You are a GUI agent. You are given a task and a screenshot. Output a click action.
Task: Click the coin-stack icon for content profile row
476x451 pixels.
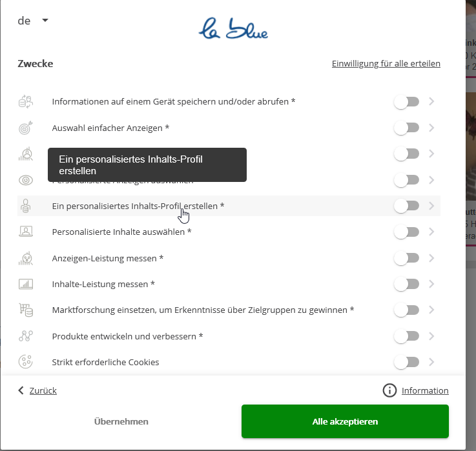click(x=25, y=206)
